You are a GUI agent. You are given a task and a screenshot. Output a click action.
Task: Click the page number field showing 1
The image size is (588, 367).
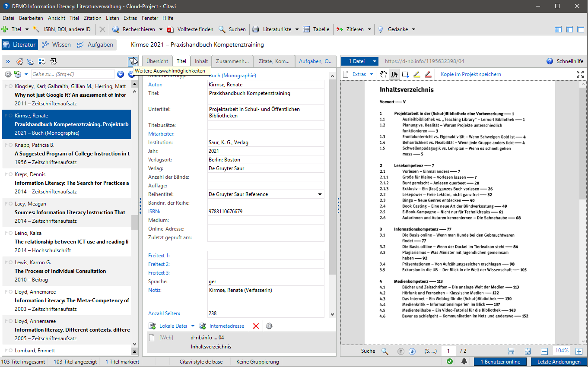[448, 351]
